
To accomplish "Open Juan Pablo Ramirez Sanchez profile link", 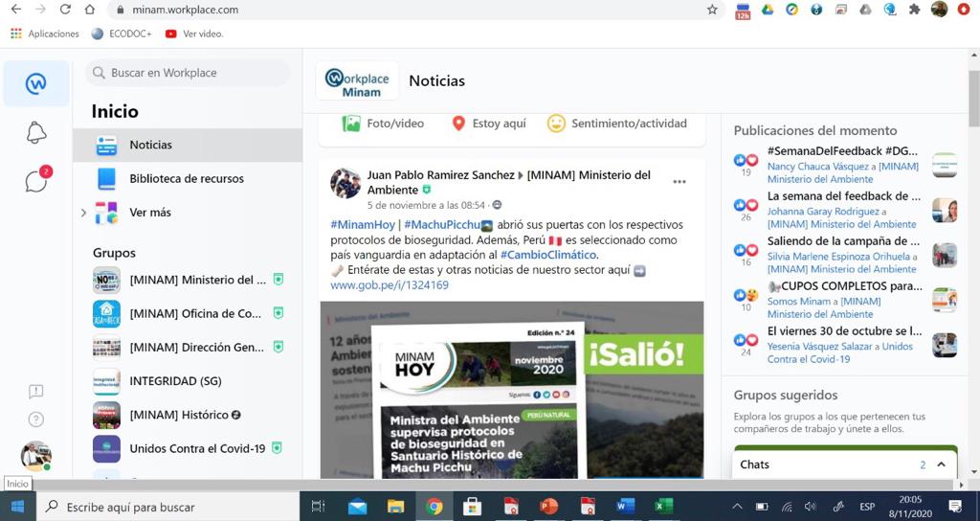I will pos(440,175).
